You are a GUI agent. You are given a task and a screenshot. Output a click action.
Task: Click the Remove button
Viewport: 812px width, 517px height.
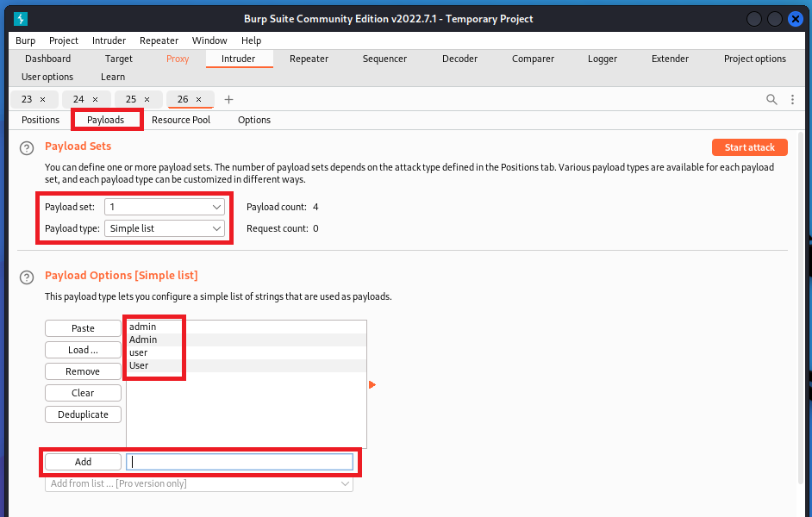pos(83,371)
